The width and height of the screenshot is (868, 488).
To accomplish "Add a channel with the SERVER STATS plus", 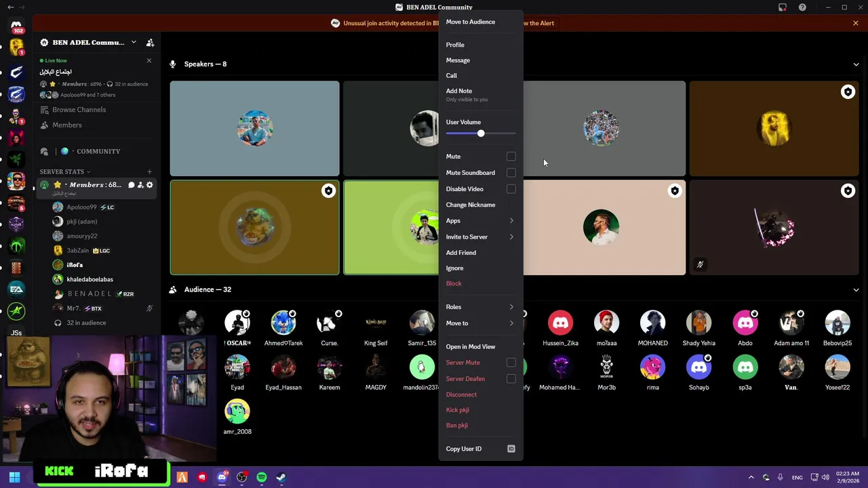I will pyautogui.click(x=149, y=171).
